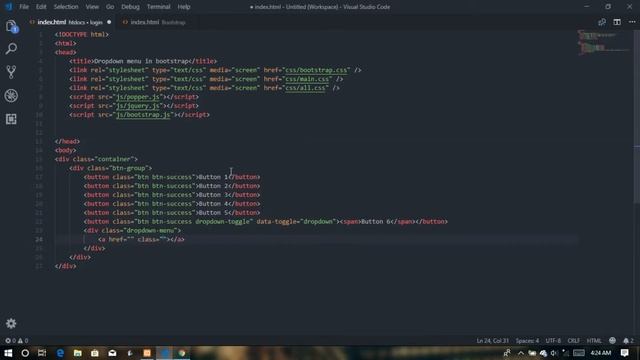The width and height of the screenshot is (640, 360).
Task: Click the code minimap preview
Action: coord(603,42)
